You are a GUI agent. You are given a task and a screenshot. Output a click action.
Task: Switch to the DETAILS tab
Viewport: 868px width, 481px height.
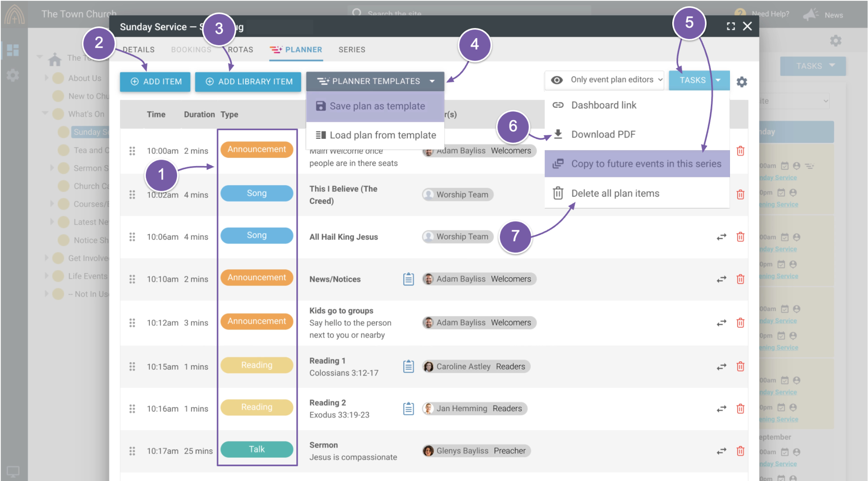[x=138, y=49]
